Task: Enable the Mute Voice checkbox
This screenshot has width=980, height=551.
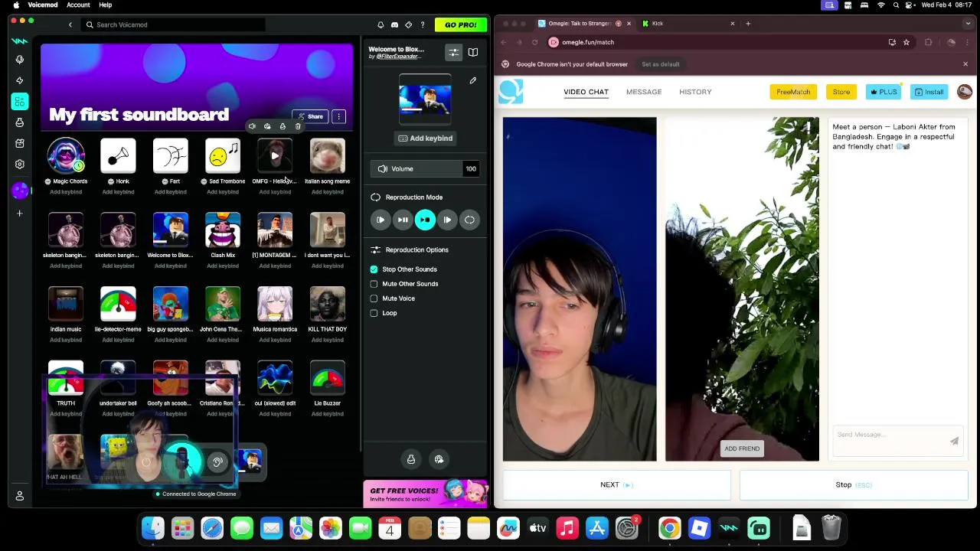Action: coord(374,298)
